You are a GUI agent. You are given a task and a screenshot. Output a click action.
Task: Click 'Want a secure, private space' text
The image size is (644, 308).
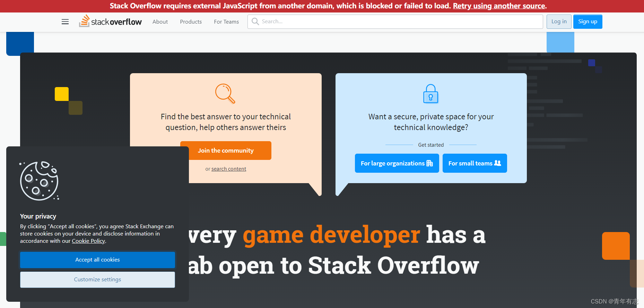coord(431,122)
